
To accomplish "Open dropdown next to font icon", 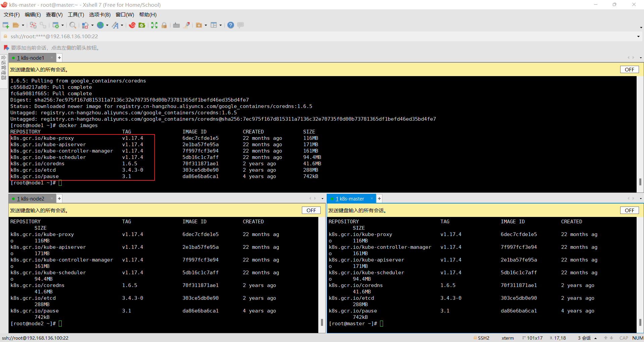I will click(122, 25).
